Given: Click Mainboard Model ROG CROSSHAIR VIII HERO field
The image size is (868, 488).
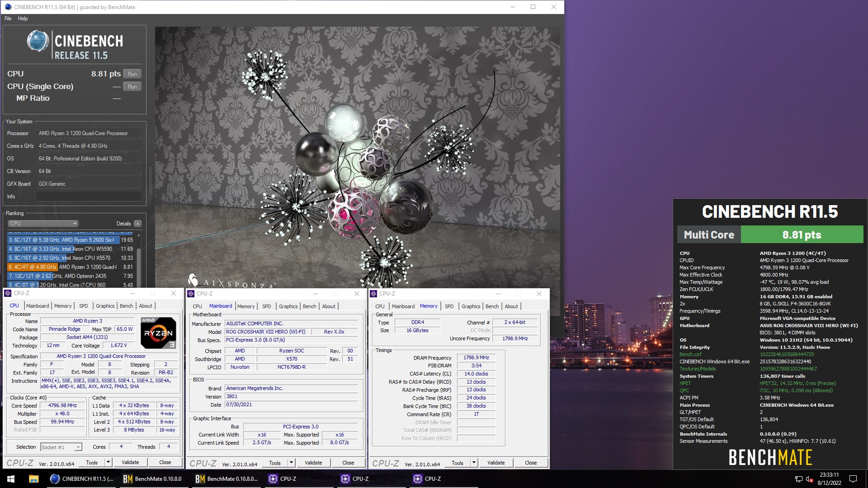Looking at the screenshot, I should 267,332.
